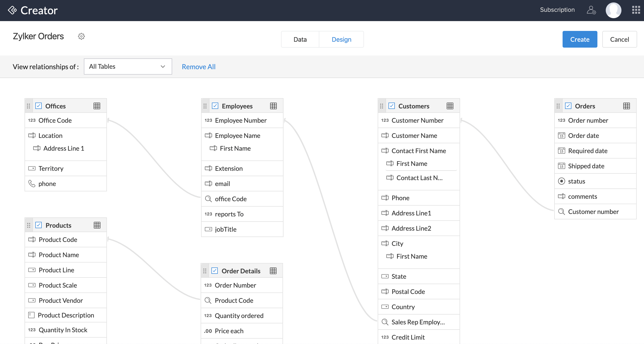
Task: Click the user profile avatar
Action: point(613,10)
